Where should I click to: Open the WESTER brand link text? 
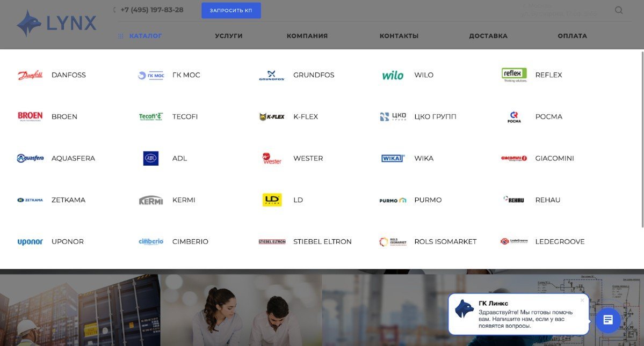pos(308,158)
